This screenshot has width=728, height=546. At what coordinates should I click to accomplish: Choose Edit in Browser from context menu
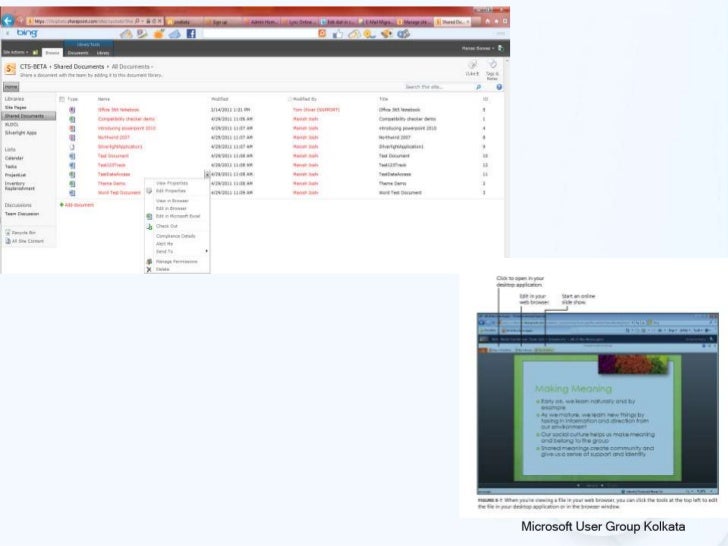(171, 208)
